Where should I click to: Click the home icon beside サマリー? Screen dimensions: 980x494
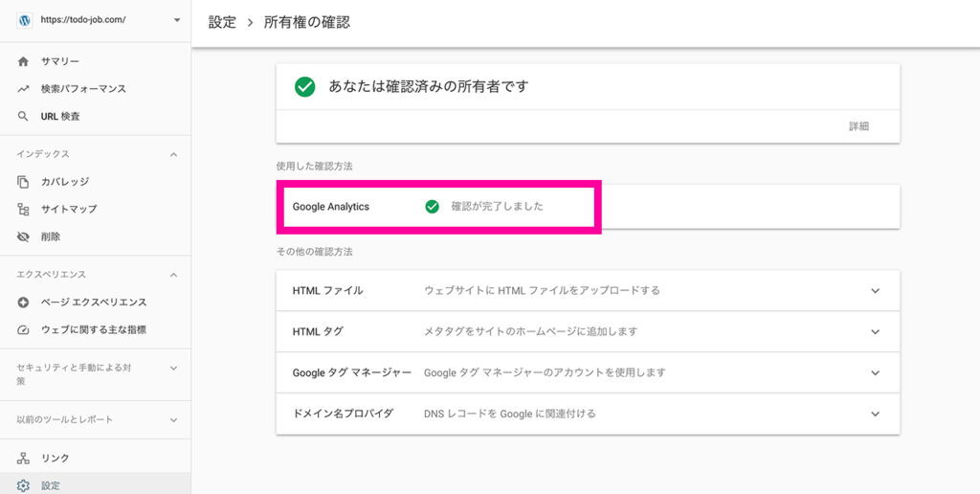pos(23,61)
